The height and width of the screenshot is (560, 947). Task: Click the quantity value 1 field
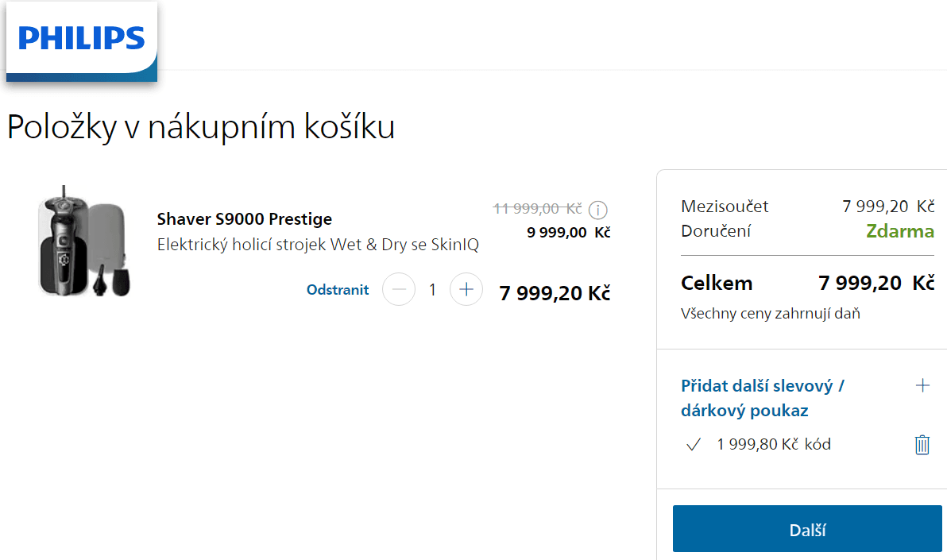point(432,290)
